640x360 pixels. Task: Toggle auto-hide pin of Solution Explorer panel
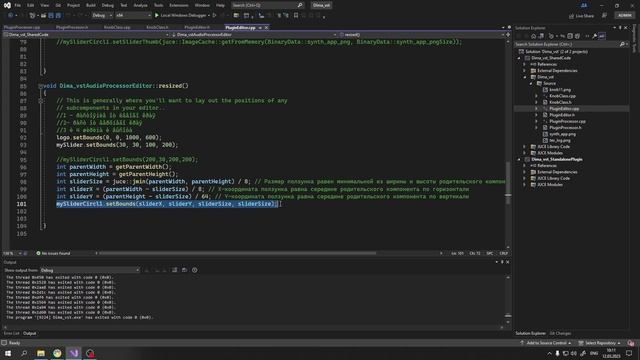[620, 28]
